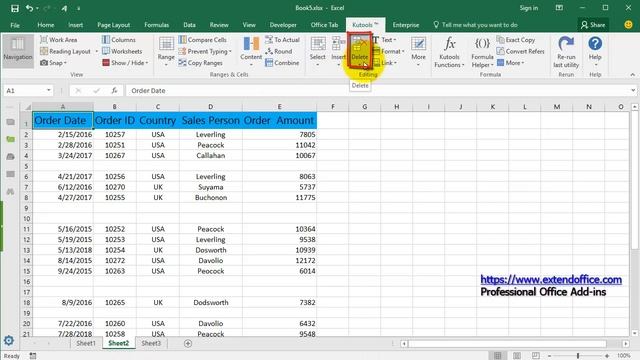Click the Work Area tool

(x=58, y=40)
